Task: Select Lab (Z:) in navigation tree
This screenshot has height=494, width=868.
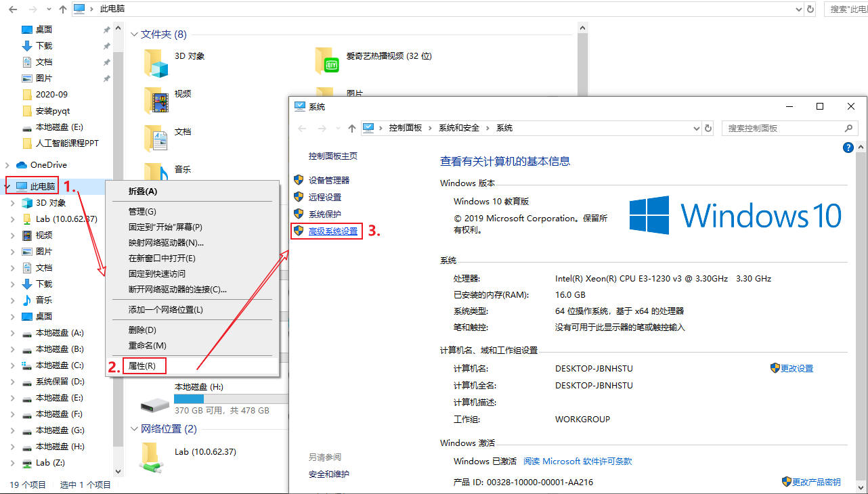Action: click(x=50, y=462)
